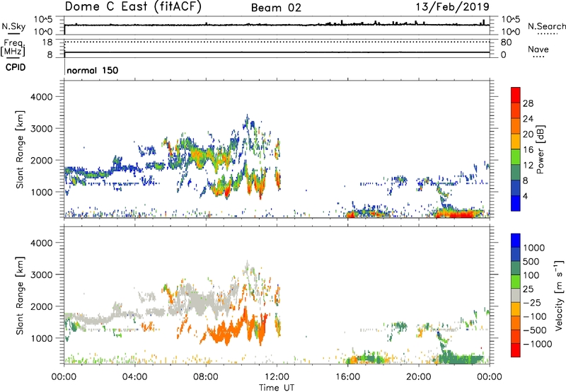This screenshot has height=392, width=566.
Task: Click the 'Velocity [m s-1]' color bar label
Action: (x=559, y=295)
